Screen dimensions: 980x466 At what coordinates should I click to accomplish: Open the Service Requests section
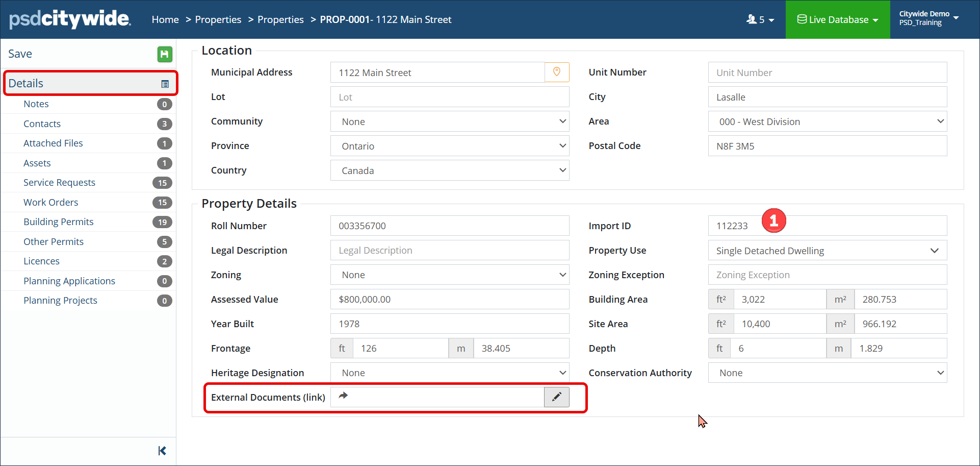59,183
